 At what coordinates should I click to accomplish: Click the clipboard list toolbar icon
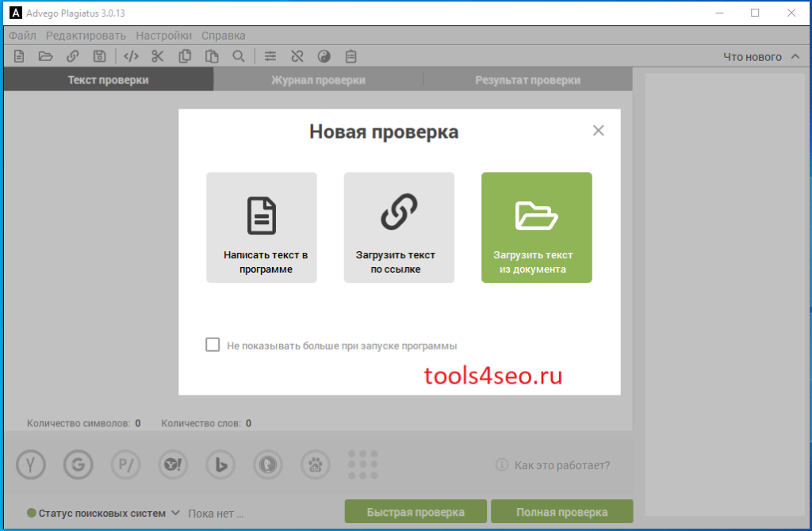[351, 56]
